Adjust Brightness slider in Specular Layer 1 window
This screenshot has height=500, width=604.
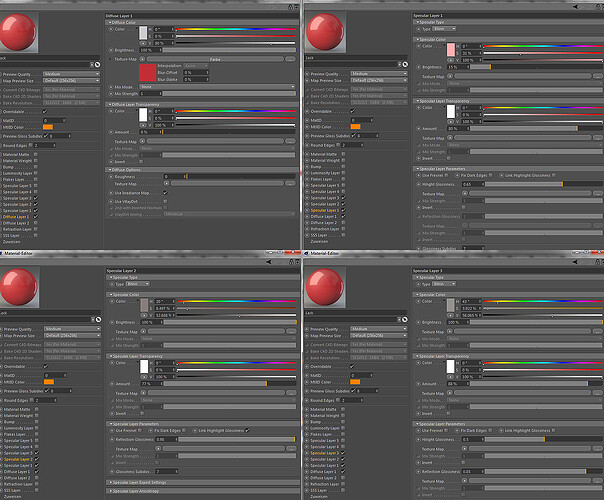(536, 67)
